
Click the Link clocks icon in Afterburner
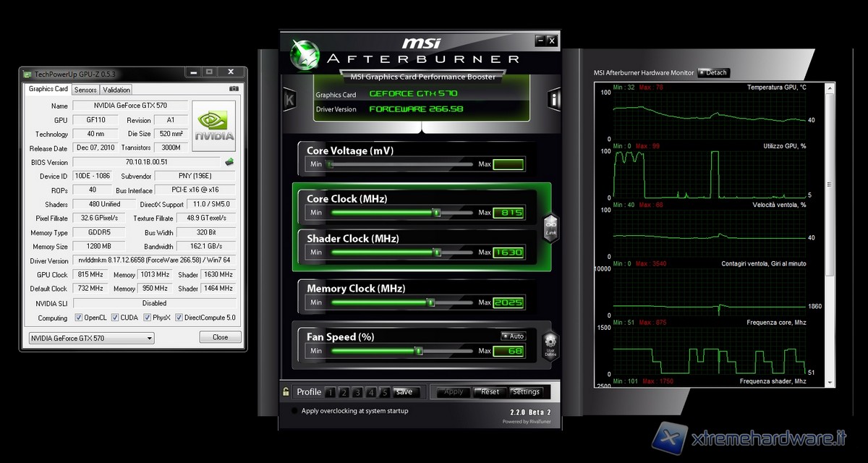pos(550,227)
